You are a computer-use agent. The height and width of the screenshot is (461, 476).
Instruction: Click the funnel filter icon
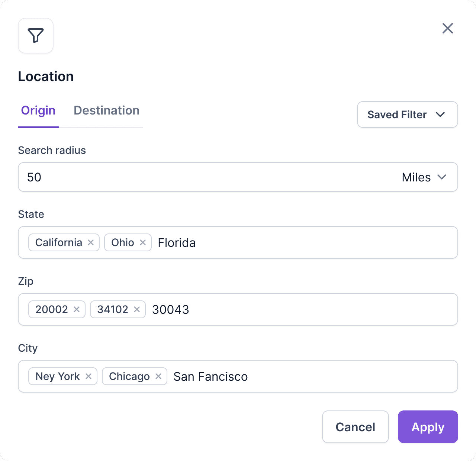point(36,36)
